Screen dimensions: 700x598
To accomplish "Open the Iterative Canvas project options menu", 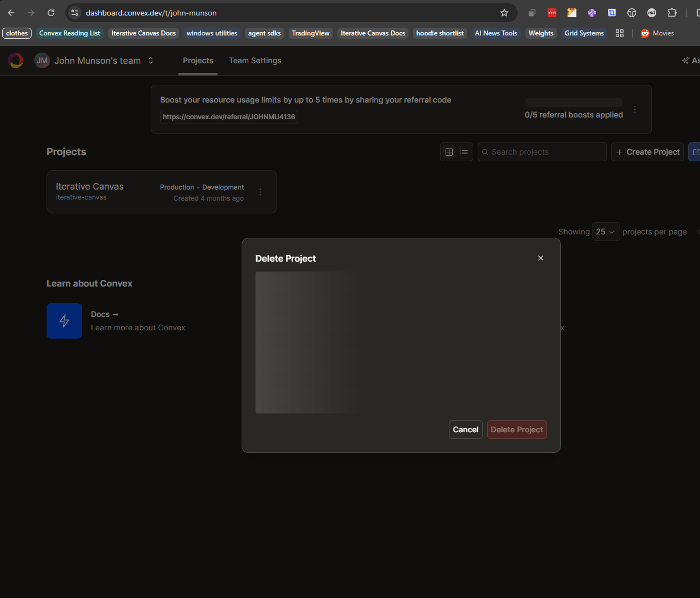I will [x=260, y=192].
